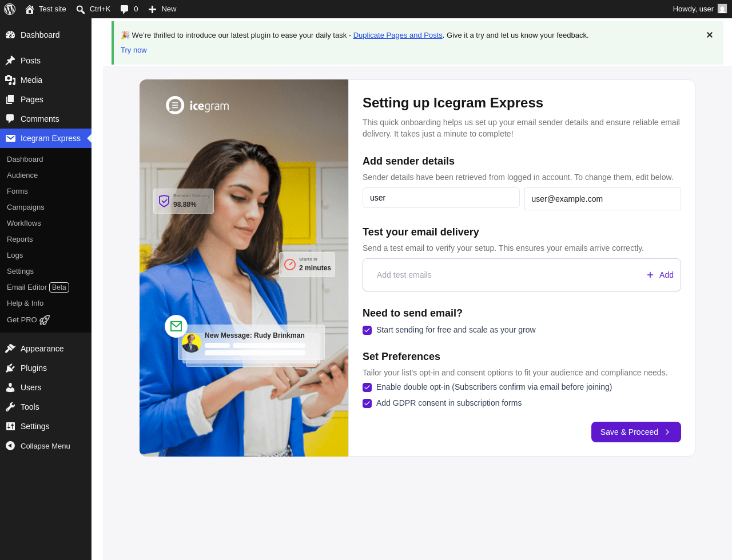The height and width of the screenshot is (560, 732).
Task: Open Appearance menu
Action: (46, 349)
